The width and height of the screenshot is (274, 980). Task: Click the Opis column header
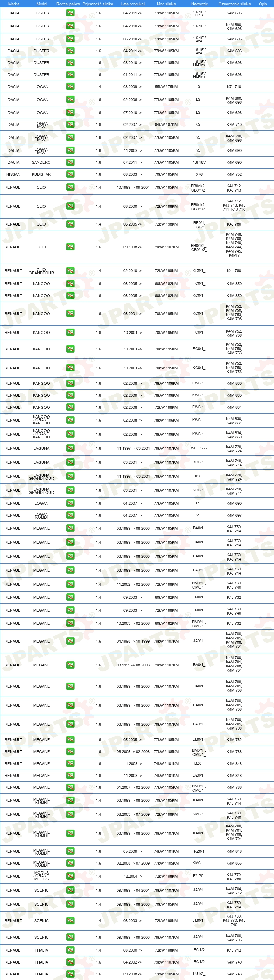(262, 4)
